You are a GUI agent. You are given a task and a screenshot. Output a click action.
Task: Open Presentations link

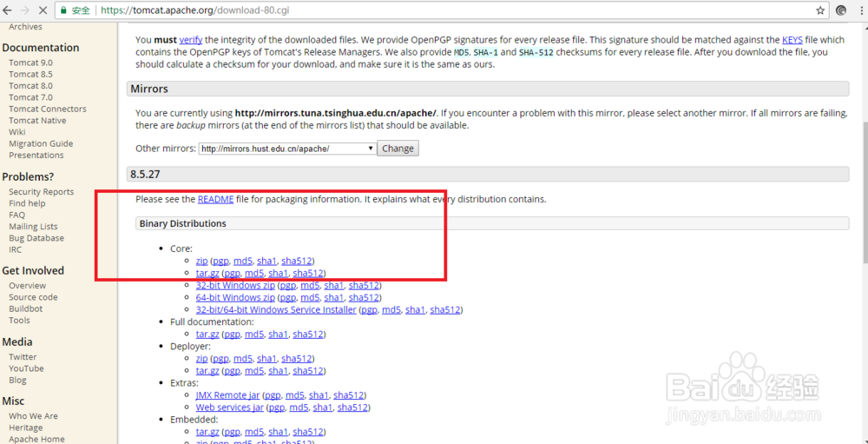pos(36,156)
